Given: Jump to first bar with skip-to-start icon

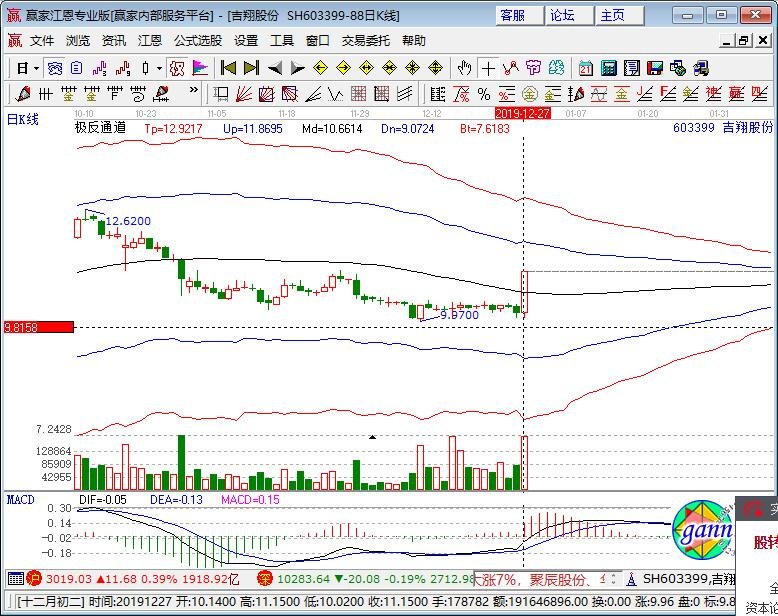Looking at the screenshot, I should (x=228, y=68).
